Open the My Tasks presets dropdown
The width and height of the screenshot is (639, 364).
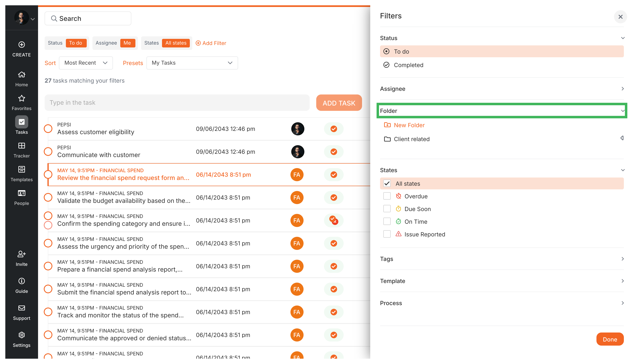[192, 63]
